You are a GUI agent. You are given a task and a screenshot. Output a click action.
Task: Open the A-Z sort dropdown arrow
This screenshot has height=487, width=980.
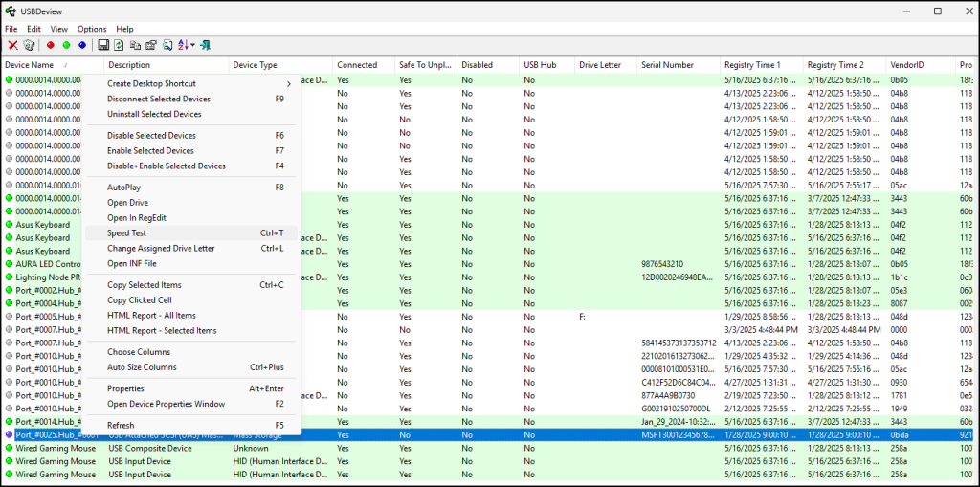point(193,45)
